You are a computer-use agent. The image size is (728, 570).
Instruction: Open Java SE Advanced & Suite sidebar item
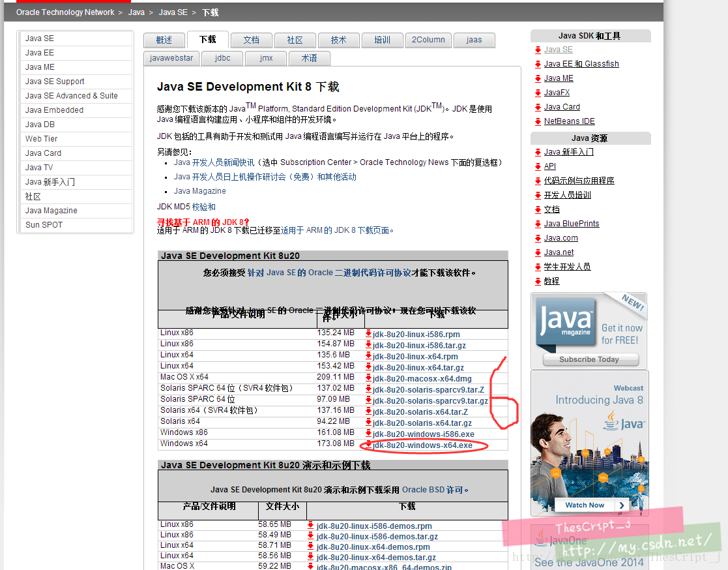[76, 96]
